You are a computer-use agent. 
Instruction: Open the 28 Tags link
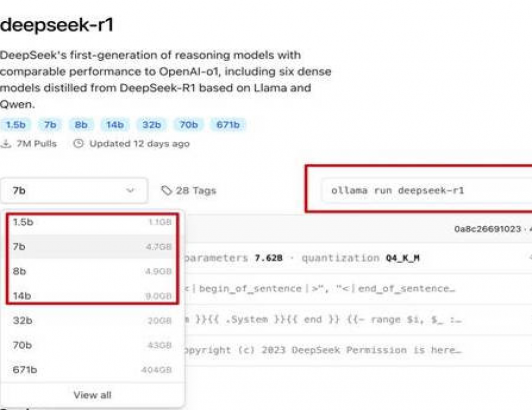pyautogui.click(x=189, y=190)
